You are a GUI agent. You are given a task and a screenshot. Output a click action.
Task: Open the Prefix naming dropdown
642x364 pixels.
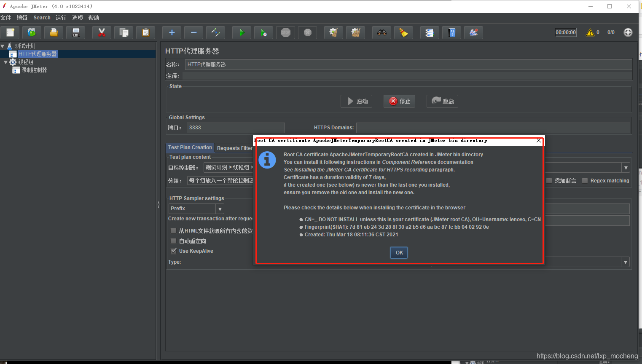tap(220, 209)
